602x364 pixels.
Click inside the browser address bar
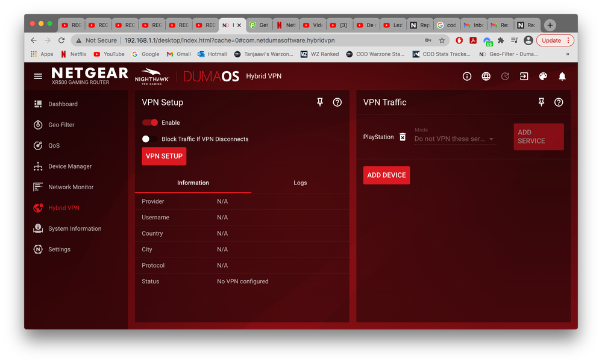(241, 40)
